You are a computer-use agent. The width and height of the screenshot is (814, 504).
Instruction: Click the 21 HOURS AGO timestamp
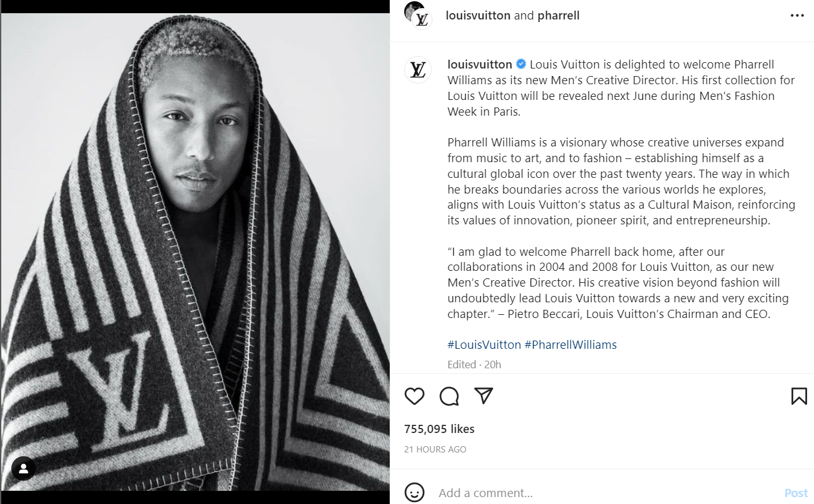pos(435,449)
